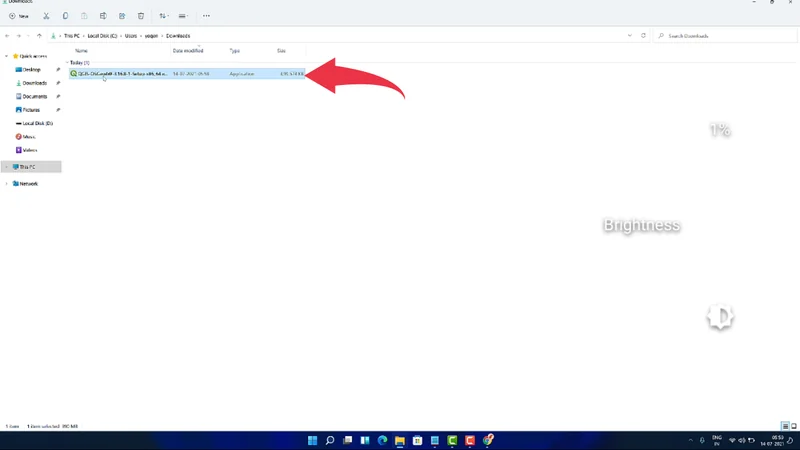The height and width of the screenshot is (450, 800).
Task: Click the Copy icon in toolbar
Action: pyautogui.click(x=65, y=16)
